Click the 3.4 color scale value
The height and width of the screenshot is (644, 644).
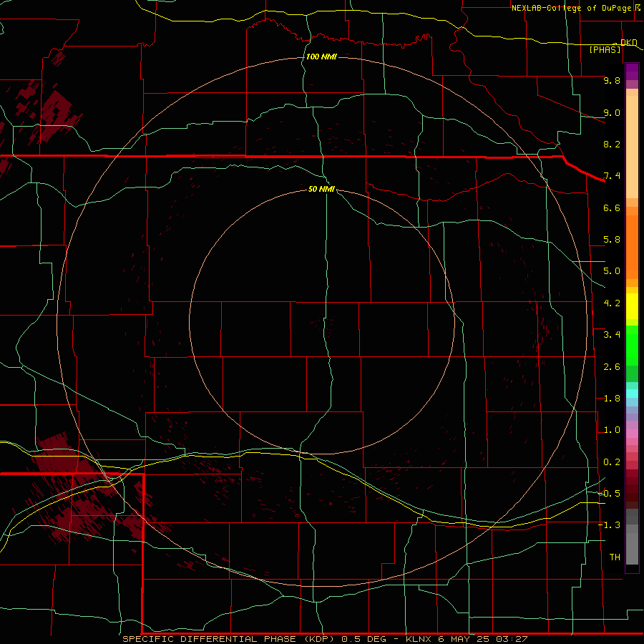612,335
